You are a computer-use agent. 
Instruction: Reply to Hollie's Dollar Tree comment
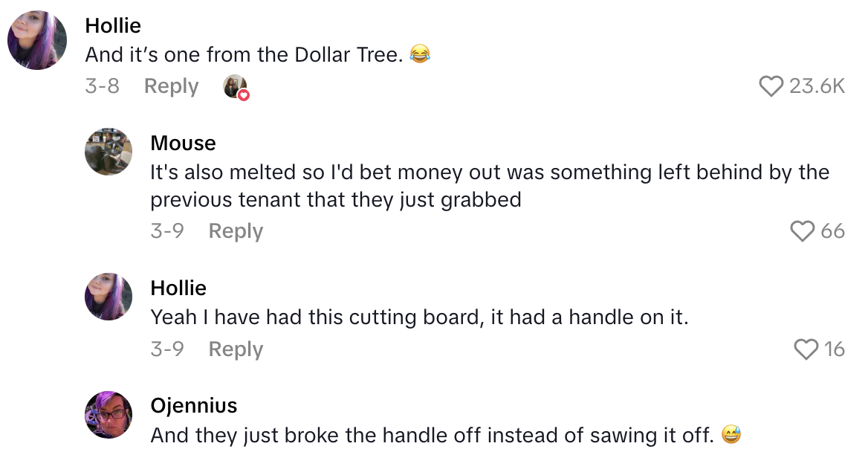point(171,86)
